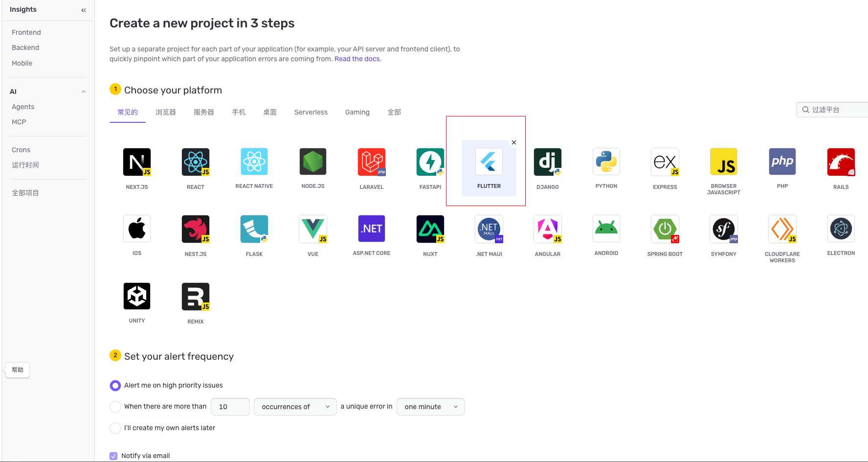
Task: Choose the Android platform icon
Action: point(606,229)
